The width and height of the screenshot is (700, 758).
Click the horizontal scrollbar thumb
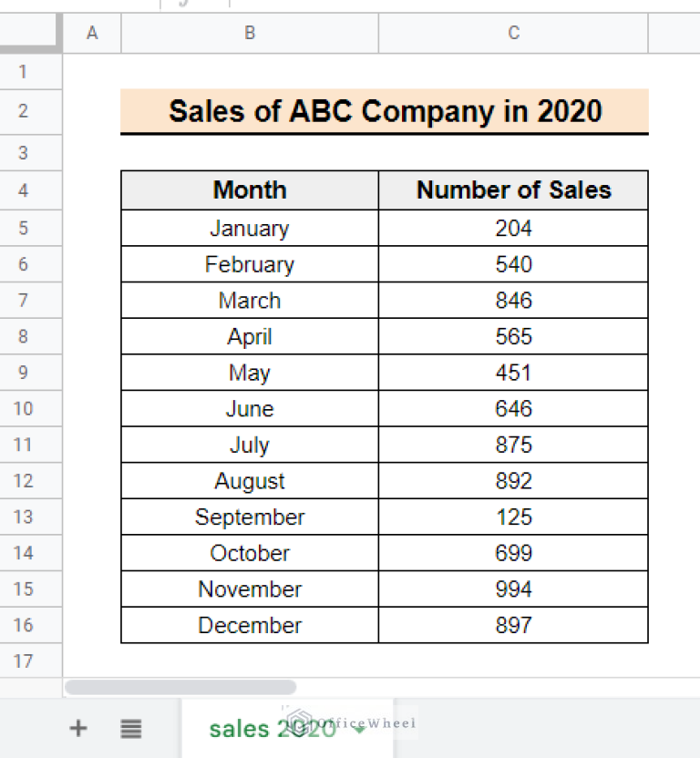[180, 687]
